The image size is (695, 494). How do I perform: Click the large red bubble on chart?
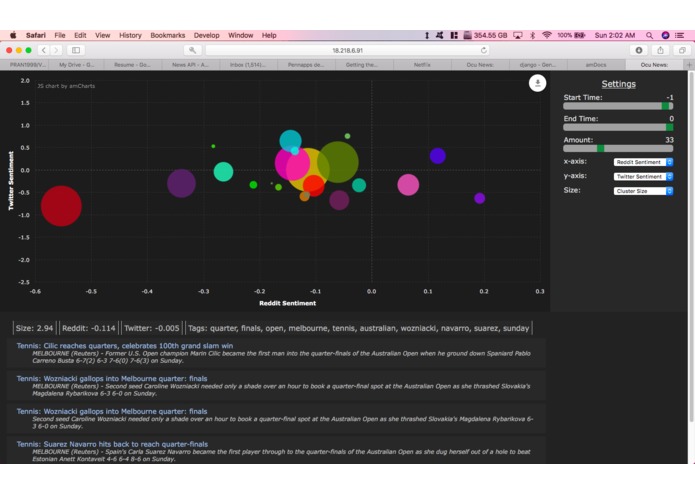pyautogui.click(x=61, y=206)
